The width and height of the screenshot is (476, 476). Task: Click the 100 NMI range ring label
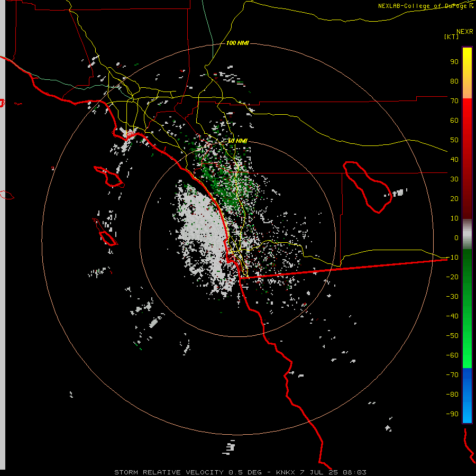pos(237,43)
